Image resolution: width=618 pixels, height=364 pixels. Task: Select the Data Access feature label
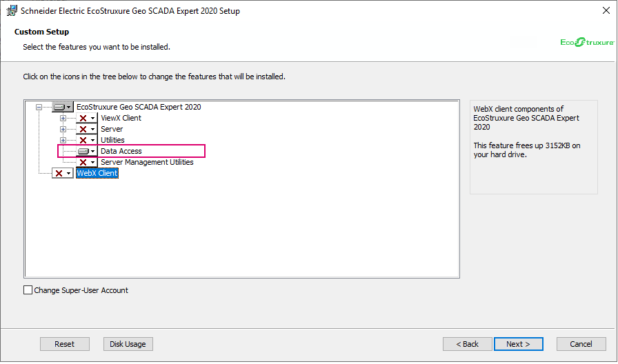tap(121, 152)
